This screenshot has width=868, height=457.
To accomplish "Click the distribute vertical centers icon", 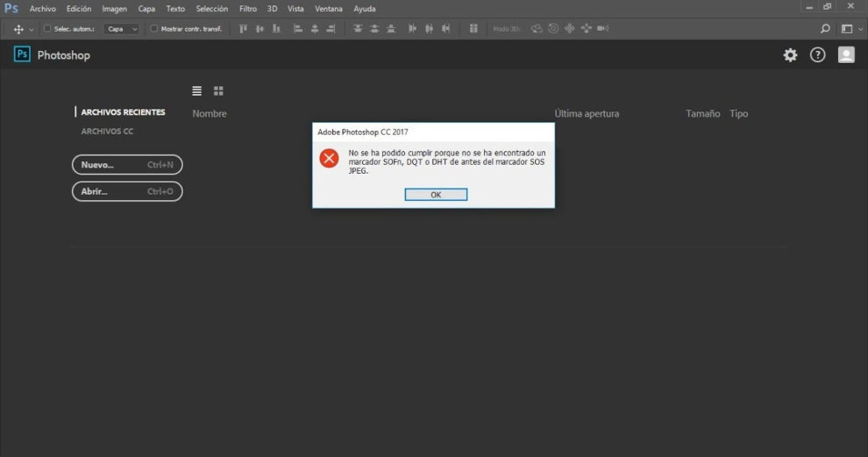I will pyautogui.click(x=374, y=29).
